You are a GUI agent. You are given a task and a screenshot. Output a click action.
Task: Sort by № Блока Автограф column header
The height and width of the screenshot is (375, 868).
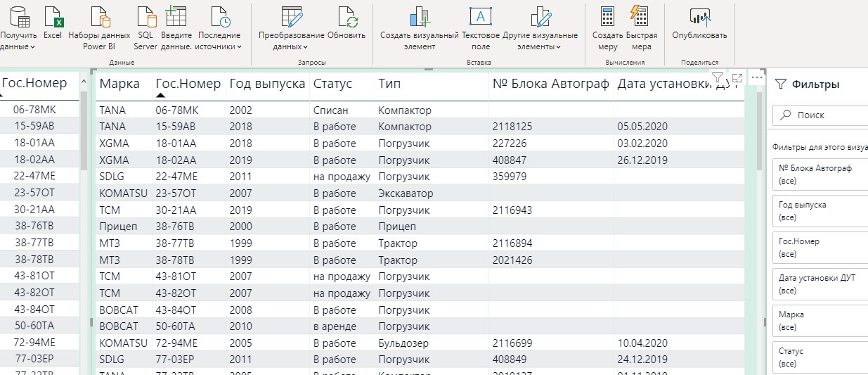[550, 84]
